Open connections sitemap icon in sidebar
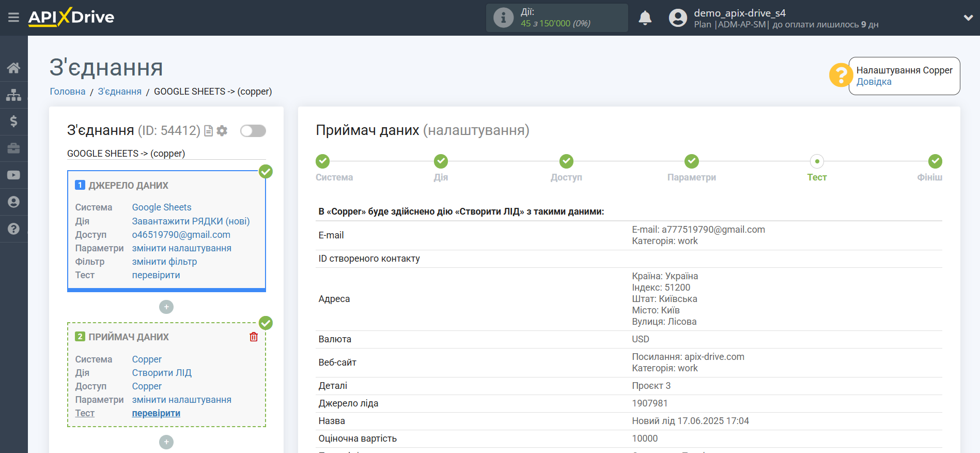Screen dimensions: 980x453 point(13,95)
